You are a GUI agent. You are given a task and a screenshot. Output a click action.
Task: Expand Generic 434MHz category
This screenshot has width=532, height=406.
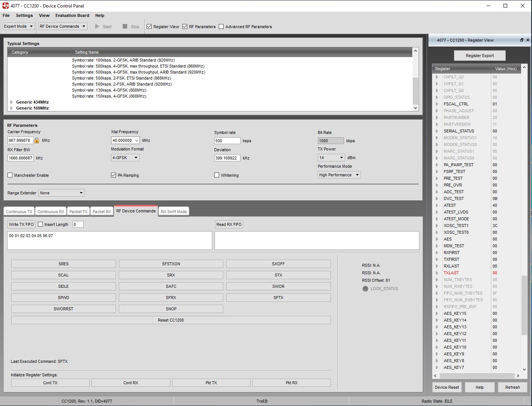coord(12,102)
